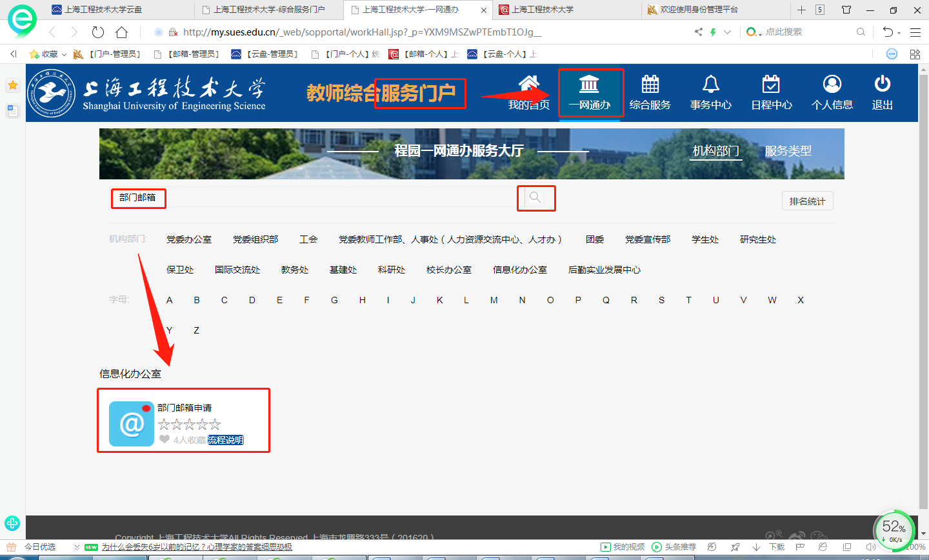929x560 pixels.
Task: Open the news headline link in status bar
Action: [x=197, y=547]
